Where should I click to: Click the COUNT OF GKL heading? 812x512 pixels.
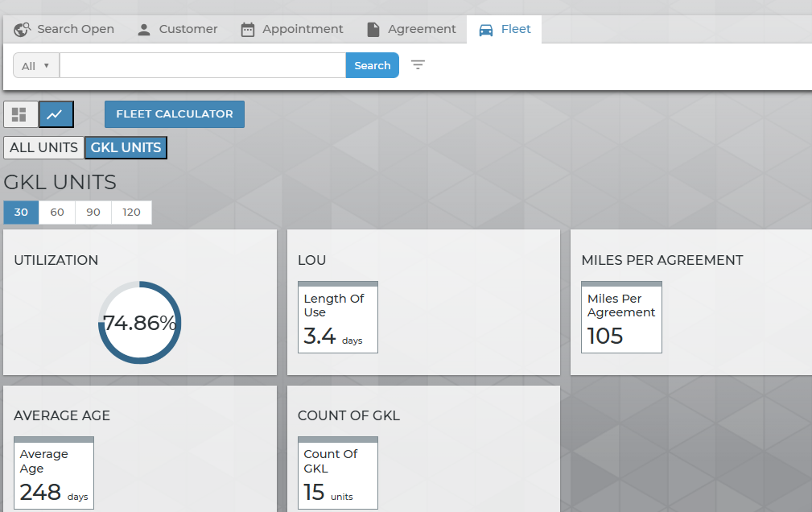coord(348,415)
